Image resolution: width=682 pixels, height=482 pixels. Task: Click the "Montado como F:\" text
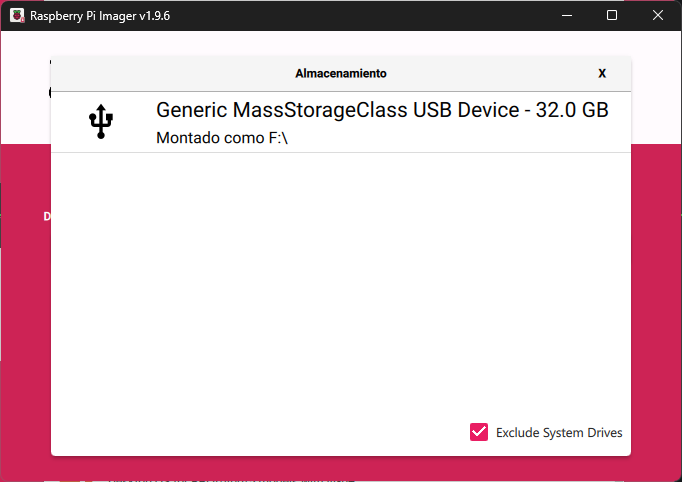pos(222,138)
